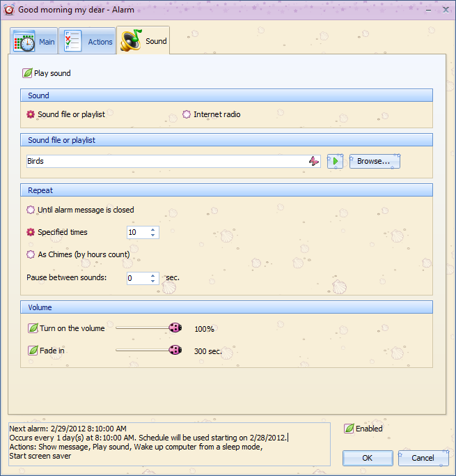
Task: Click the Pause between sounds label
Action: (x=67, y=277)
